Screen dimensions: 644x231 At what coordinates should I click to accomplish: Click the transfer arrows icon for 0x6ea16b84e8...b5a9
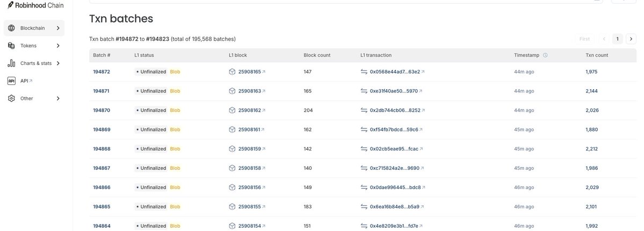[364, 207]
